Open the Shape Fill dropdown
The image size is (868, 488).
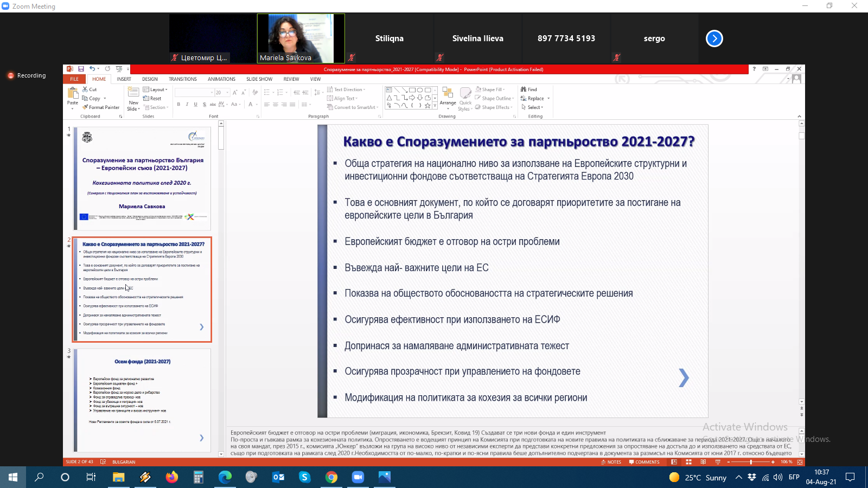click(490, 89)
